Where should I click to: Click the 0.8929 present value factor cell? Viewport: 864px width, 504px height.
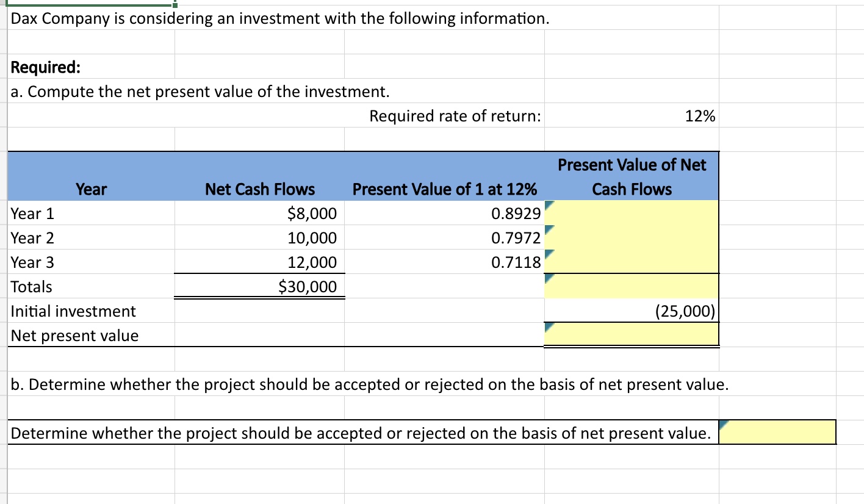click(445, 214)
